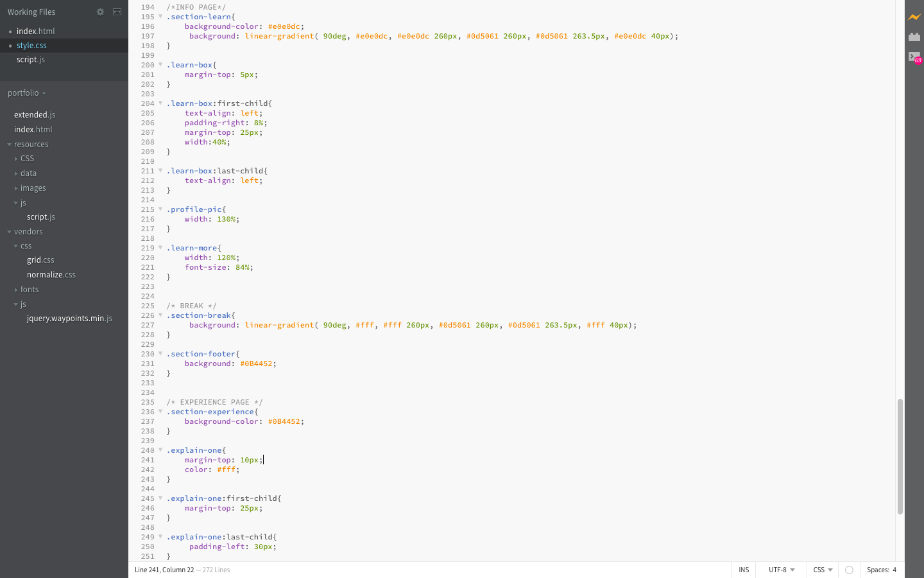Click 'Spaces: 4' indentation setting

pyautogui.click(x=882, y=570)
